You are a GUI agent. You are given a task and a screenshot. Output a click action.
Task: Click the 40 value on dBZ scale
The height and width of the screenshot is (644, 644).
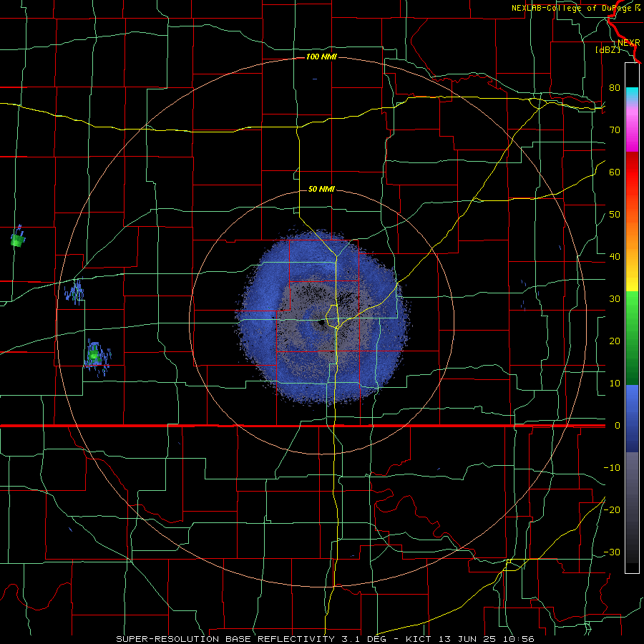[615, 256]
